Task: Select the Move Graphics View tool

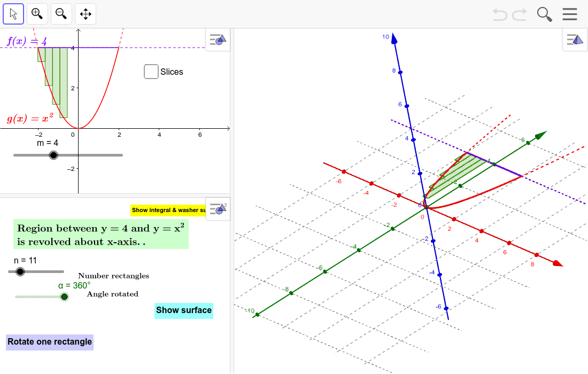Action: [86, 14]
